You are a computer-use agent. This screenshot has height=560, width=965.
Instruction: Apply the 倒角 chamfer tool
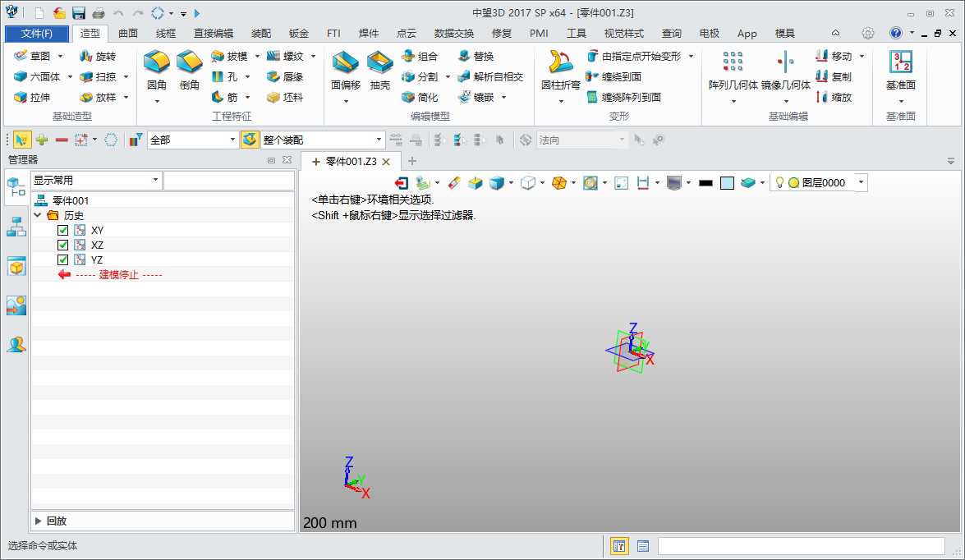click(190, 70)
